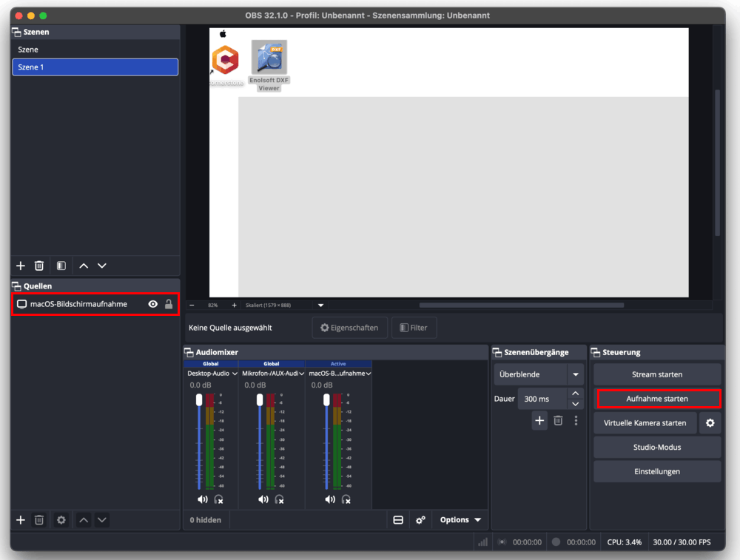Open source properties gear in Quellen toolbar
The width and height of the screenshot is (740, 560).
pos(61,520)
